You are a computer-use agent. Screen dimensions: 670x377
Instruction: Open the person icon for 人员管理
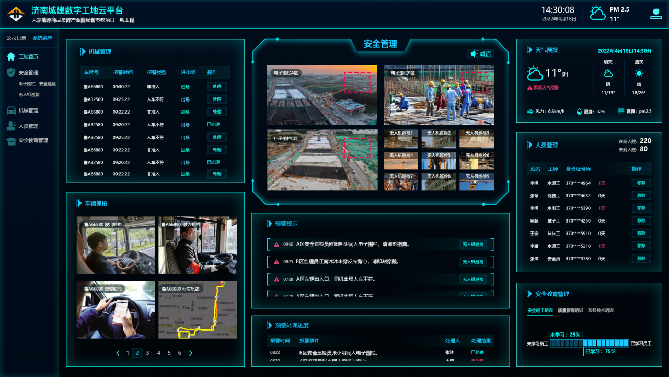pos(11,126)
